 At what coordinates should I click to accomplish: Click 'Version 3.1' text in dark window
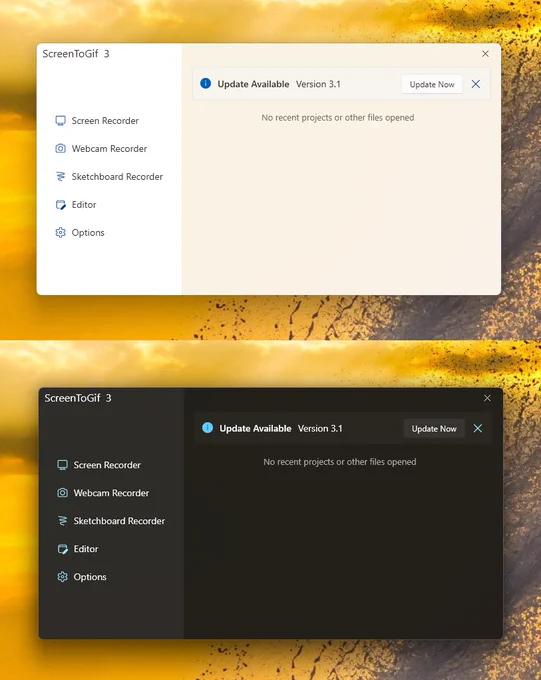pyautogui.click(x=320, y=428)
